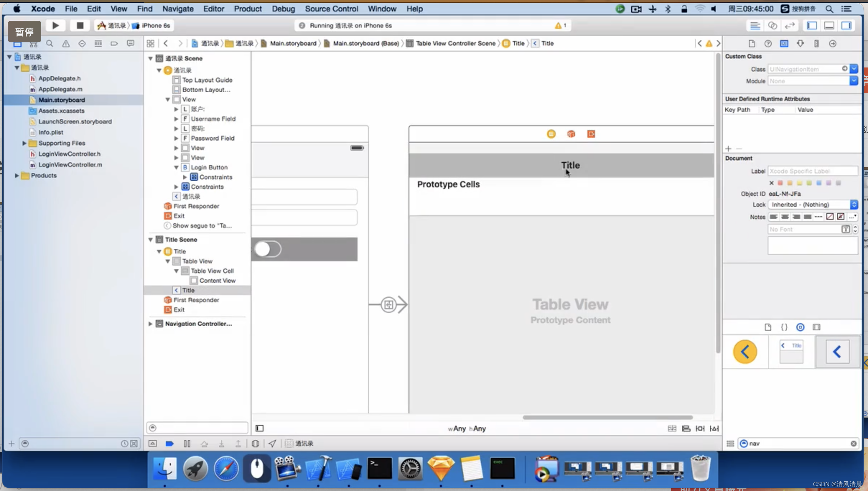This screenshot has height=491, width=868.
Task: Expand the Products folder
Action: (17, 176)
